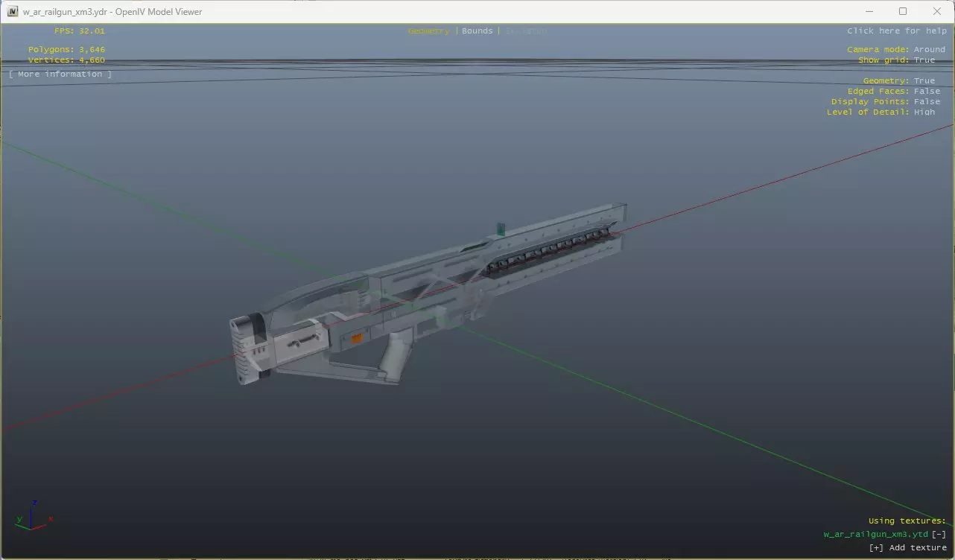Viewport: 955px width, 560px height.
Task: Click the OpenIV app icon in title bar
Action: coord(13,11)
